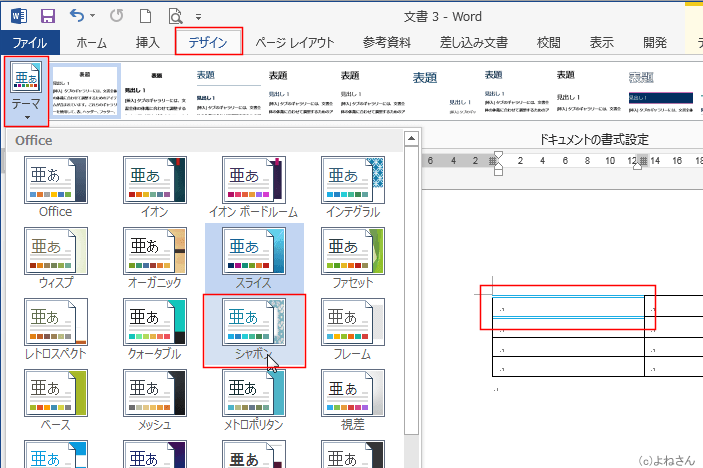Click the theme gallery scrollbar thumb
Screen dimensions: 703x468
point(411,290)
